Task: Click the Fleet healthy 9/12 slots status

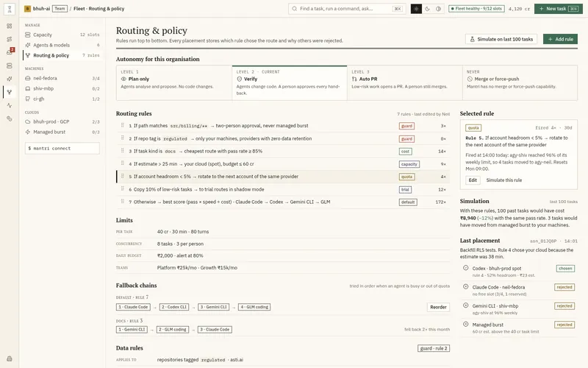Action: point(476,9)
